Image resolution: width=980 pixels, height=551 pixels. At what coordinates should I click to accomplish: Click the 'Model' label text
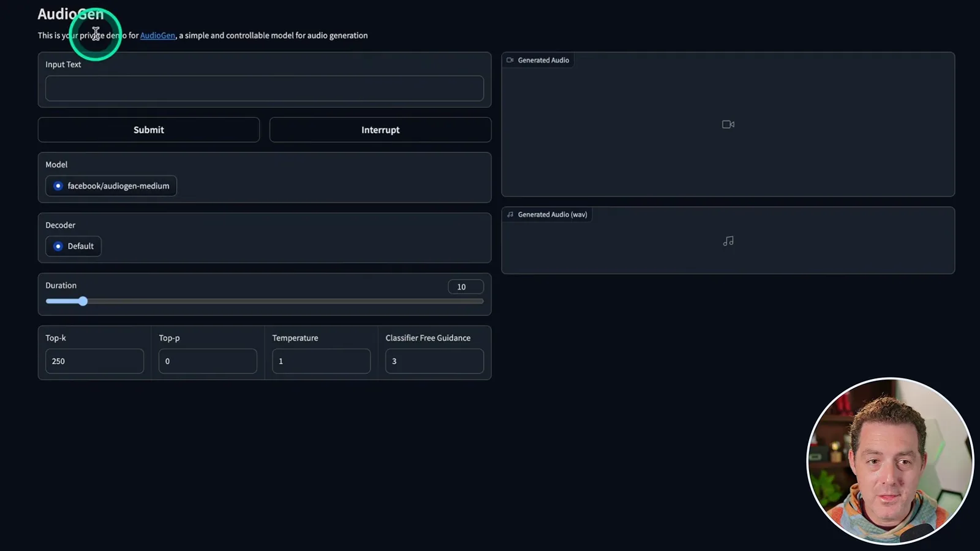click(56, 165)
